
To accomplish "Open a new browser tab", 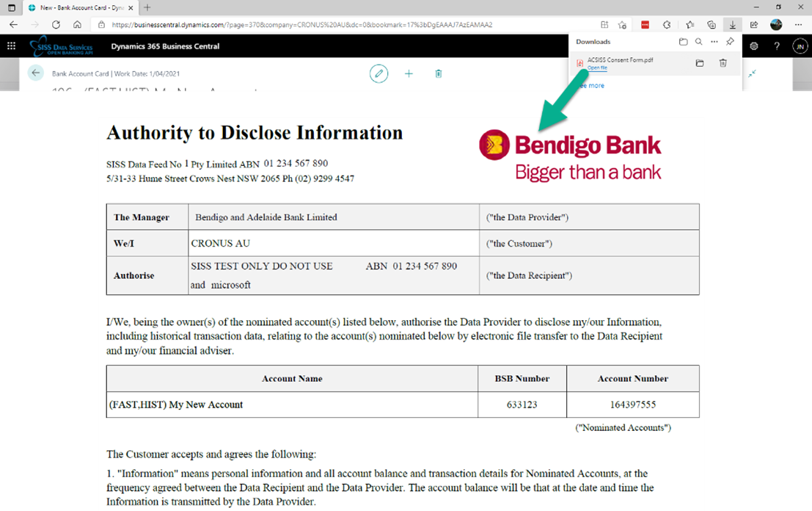I will pyautogui.click(x=147, y=7).
